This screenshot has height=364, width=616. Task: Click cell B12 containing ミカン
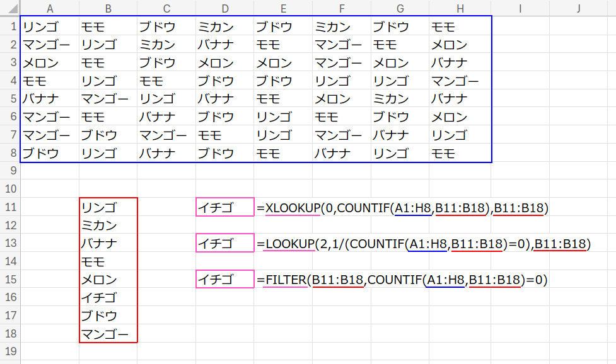click(108, 225)
